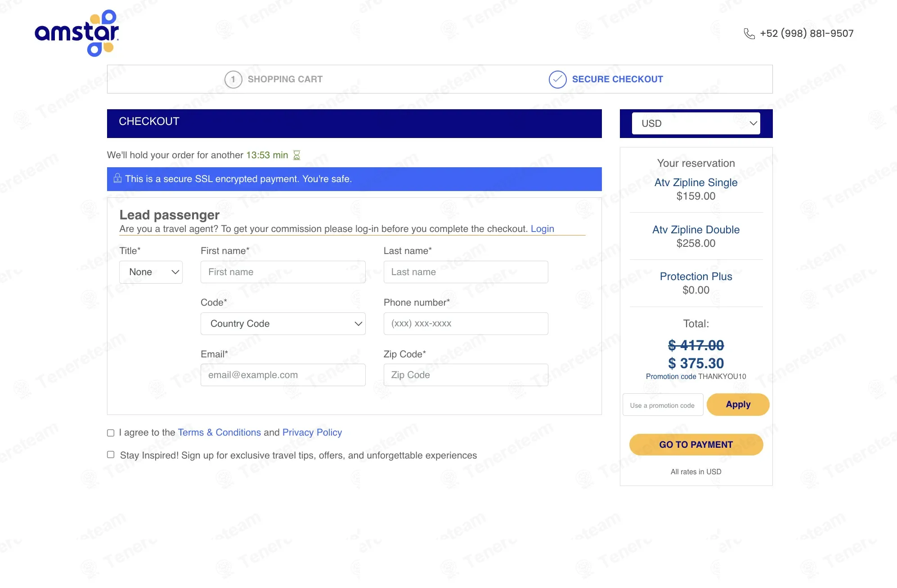Open the Privacy Policy link
Image resolution: width=897 pixels, height=588 pixels.
click(312, 432)
